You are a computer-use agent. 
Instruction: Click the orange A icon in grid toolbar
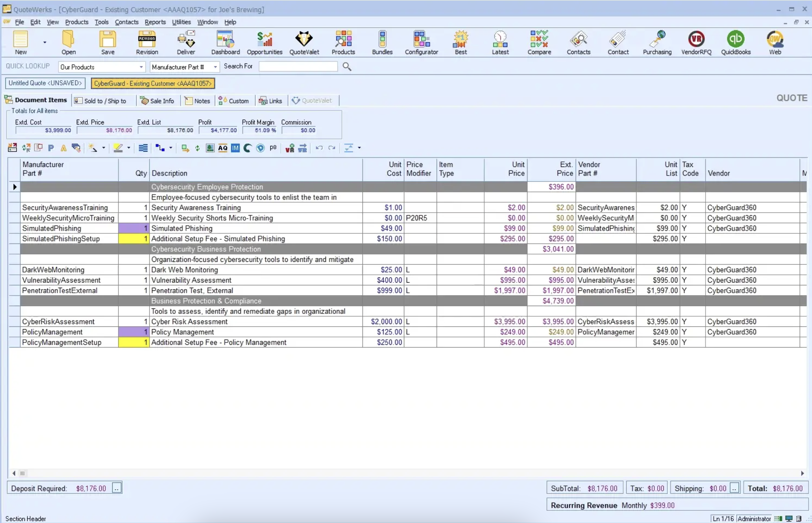pyautogui.click(x=64, y=148)
